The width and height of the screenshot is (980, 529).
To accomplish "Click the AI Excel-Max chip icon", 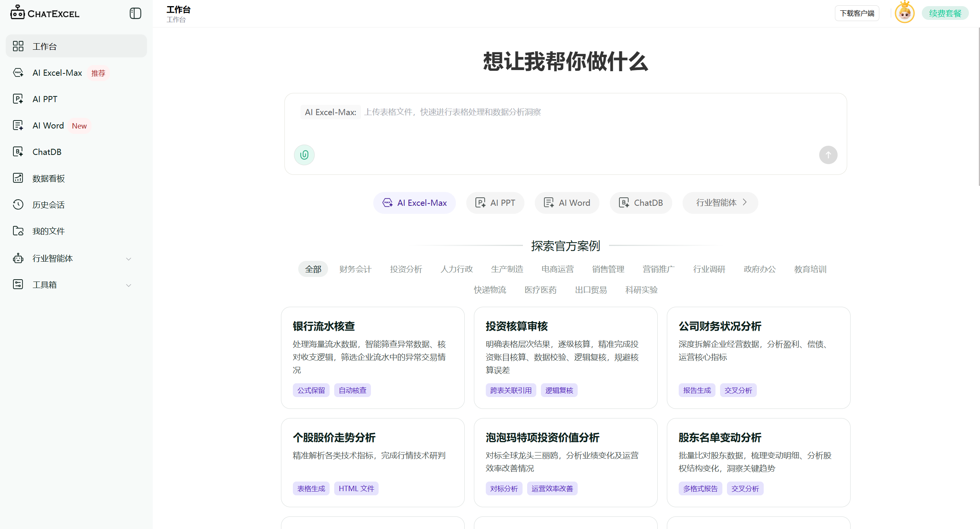I will click(x=387, y=203).
